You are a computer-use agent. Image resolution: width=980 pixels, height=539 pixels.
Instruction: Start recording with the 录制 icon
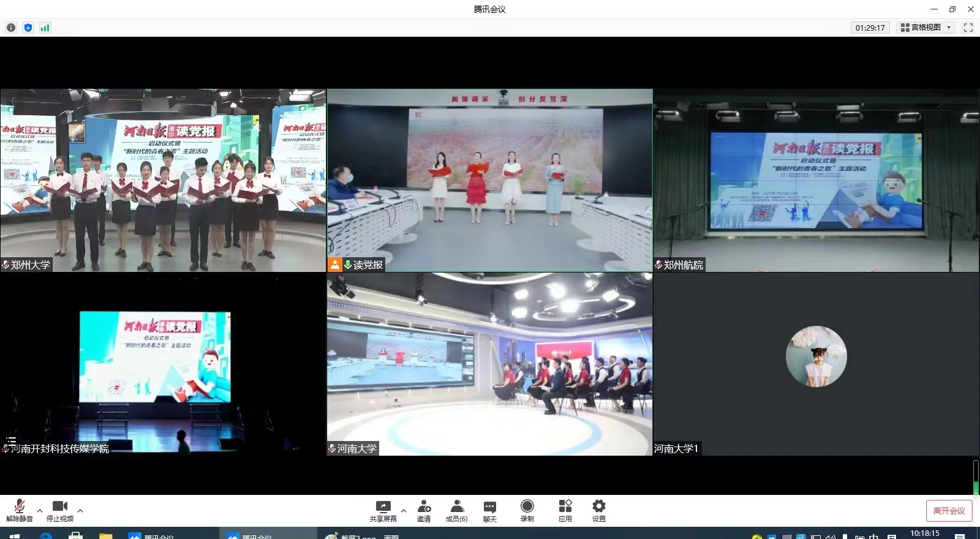tap(527, 510)
